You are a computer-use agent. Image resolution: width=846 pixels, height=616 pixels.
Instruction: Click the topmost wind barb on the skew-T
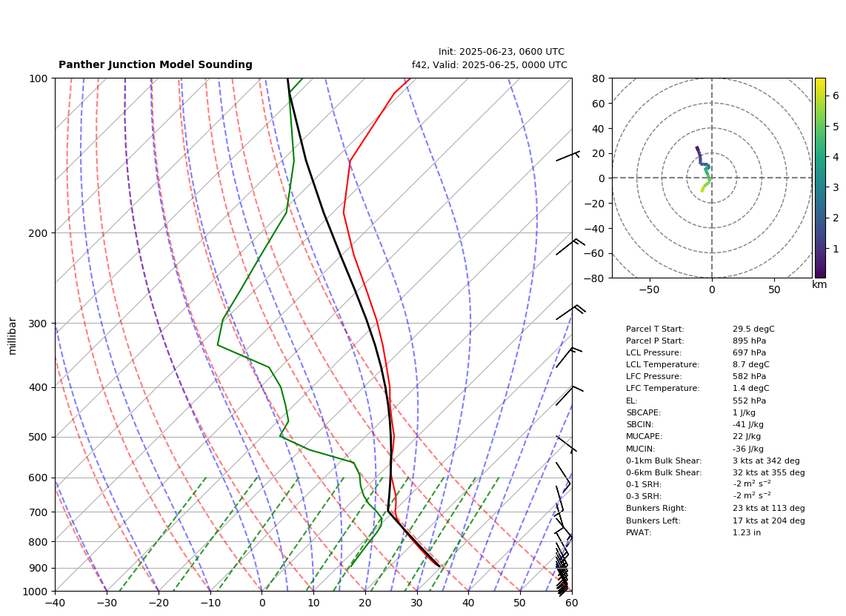pyautogui.click(x=568, y=156)
